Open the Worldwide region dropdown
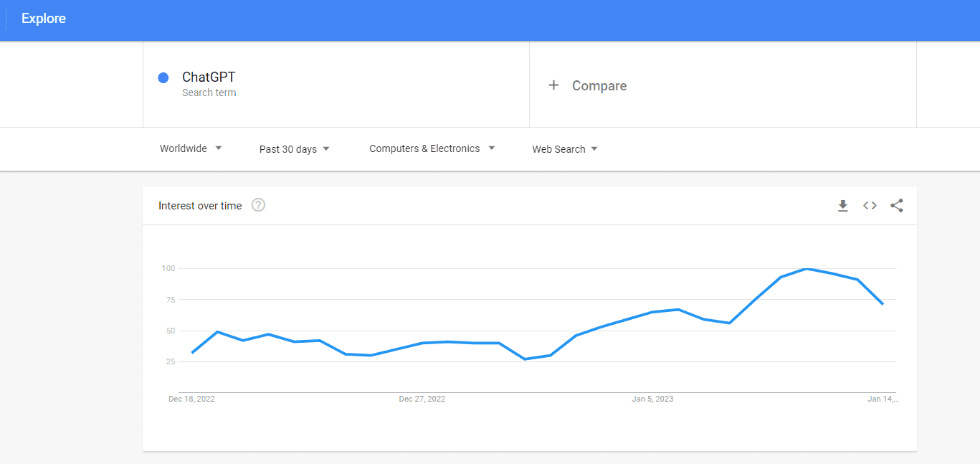The width and height of the screenshot is (980, 464). click(x=191, y=148)
